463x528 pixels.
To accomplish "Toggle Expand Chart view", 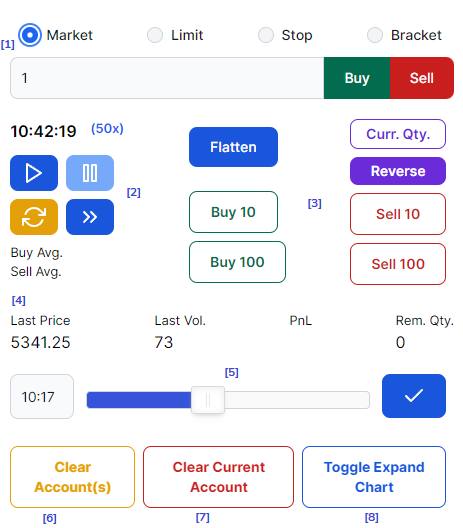I will tap(374, 477).
